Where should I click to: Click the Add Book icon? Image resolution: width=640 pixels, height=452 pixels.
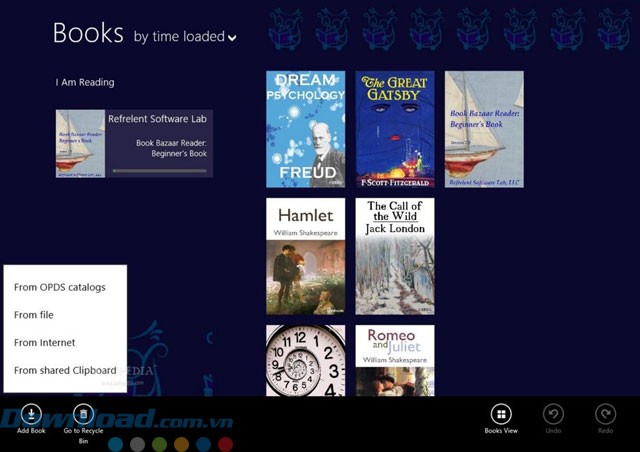(x=31, y=414)
